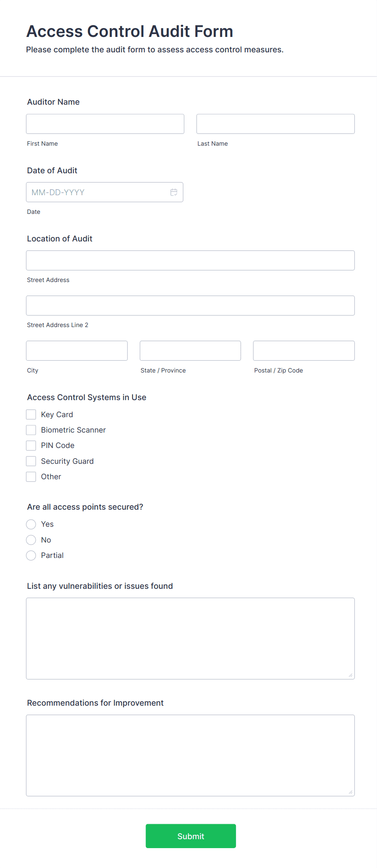The image size is (377, 868).
Task: Focus the Postal / Zip Code field
Action: [x=304, y=351]
